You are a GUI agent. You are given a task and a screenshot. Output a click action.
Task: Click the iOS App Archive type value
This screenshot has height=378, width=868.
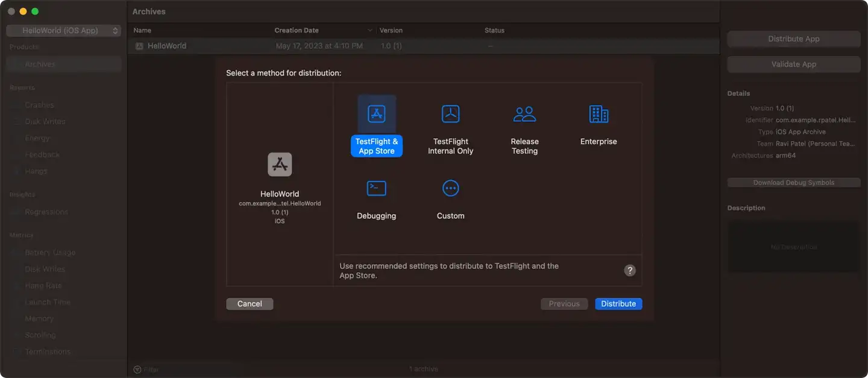(801, 132)
